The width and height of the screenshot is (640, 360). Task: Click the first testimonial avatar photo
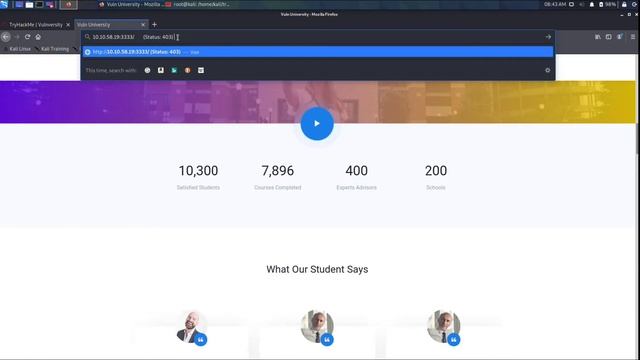tap(190, 326)
